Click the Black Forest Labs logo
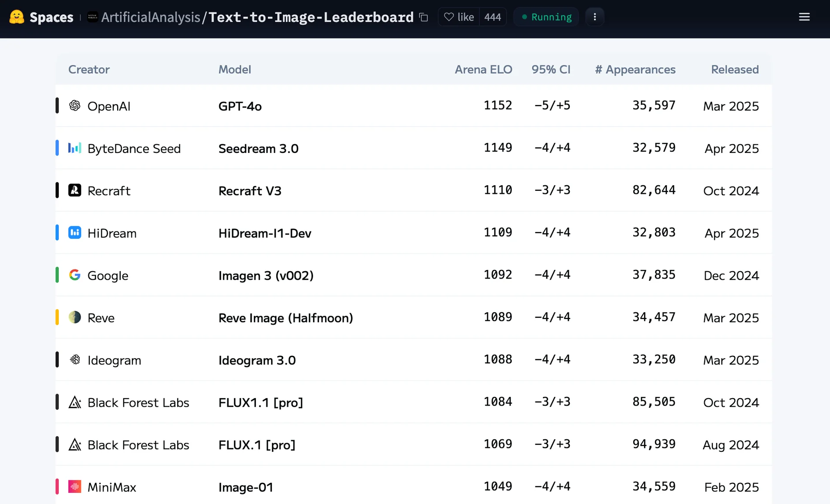The height and width of the screenshot is (504, 830). coord(75,402)
